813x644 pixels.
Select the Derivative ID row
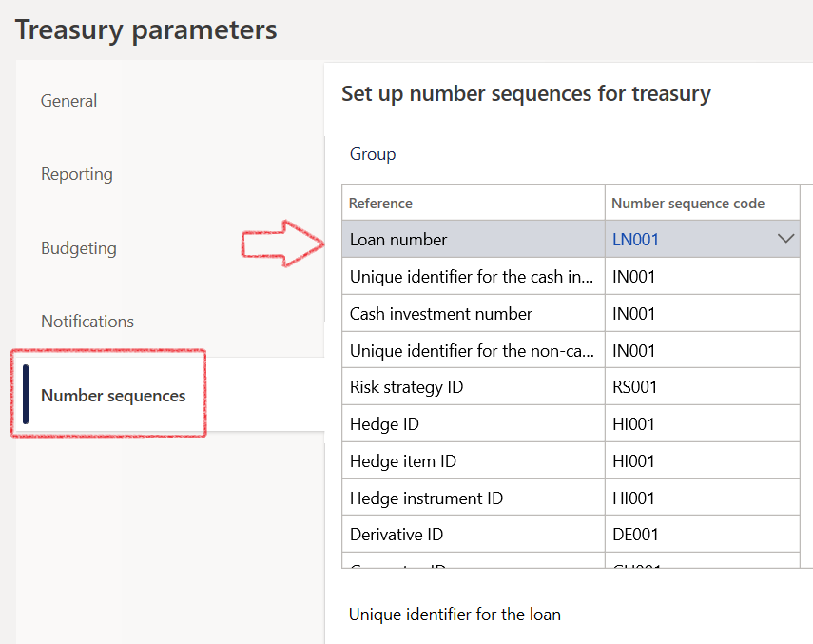pyautogui.click(x=397, y=535)
